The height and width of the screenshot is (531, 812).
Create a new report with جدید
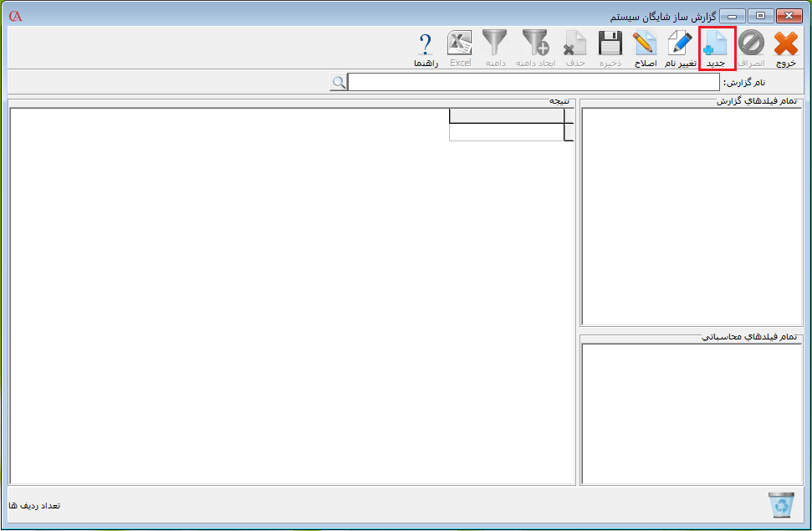[x=717, y=49]
